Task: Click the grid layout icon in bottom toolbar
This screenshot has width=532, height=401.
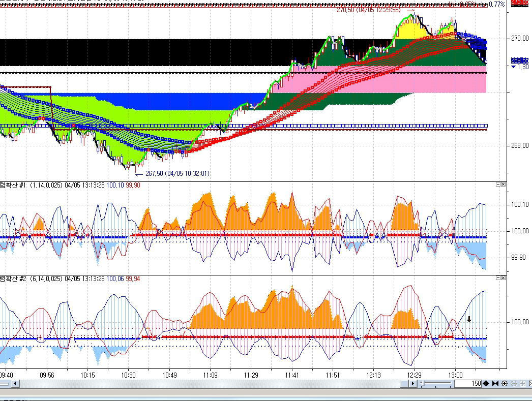Action: click(x=522, y=384)
